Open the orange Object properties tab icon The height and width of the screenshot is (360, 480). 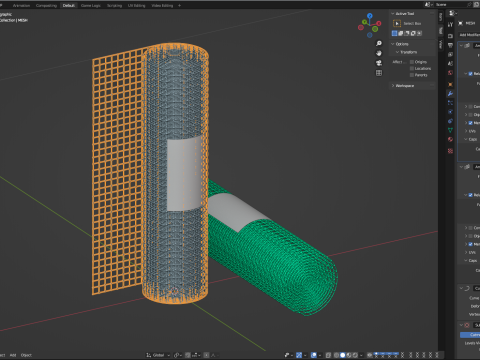pos(450,85)
